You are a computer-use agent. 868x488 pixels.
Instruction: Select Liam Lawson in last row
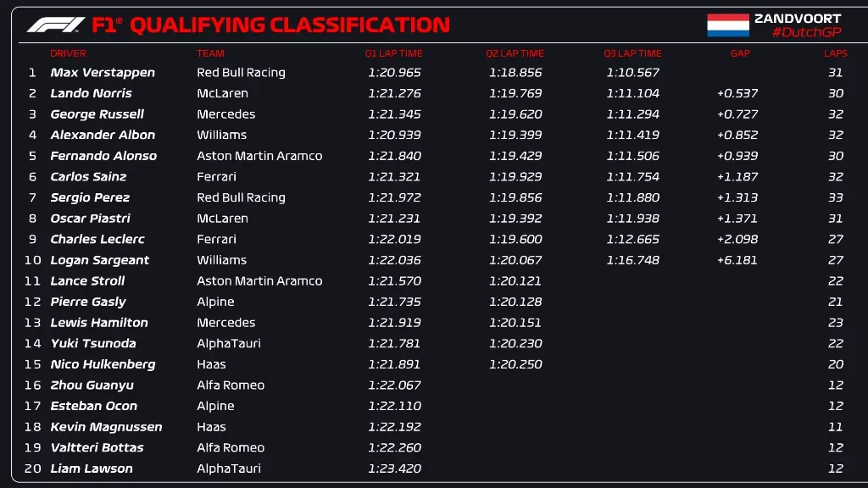pos(91,469)
